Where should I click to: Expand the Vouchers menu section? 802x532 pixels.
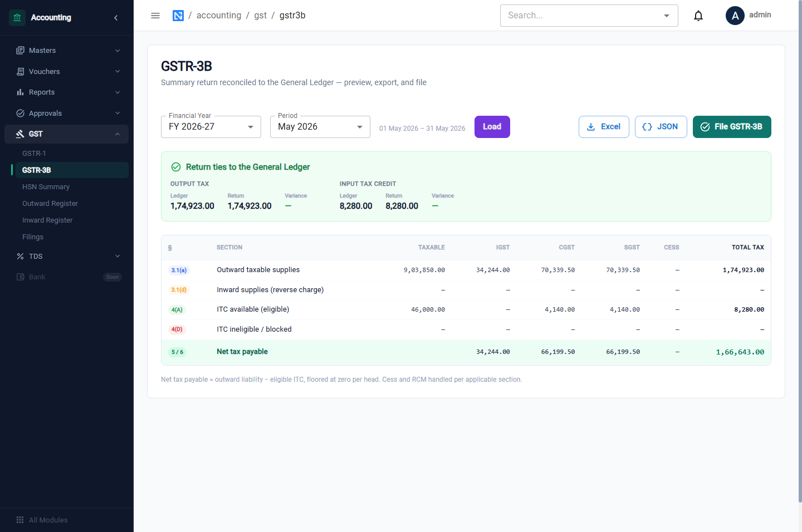(67, 72)
